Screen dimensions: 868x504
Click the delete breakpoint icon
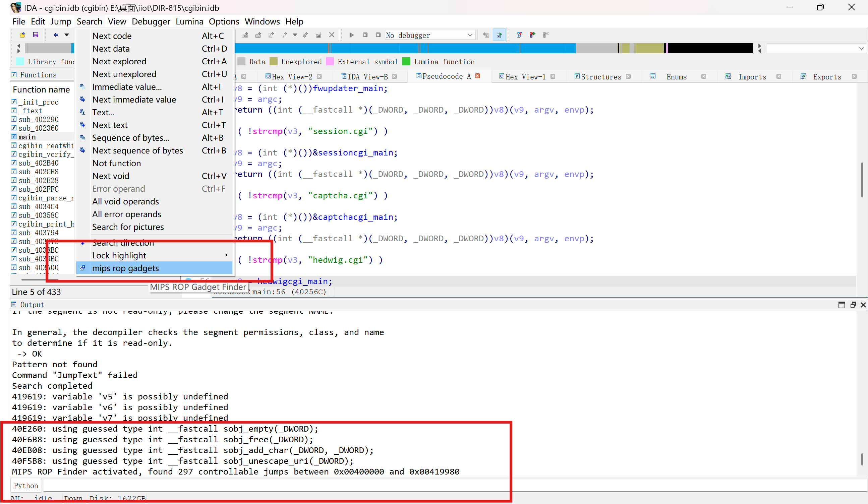click(x=545, y=35)
